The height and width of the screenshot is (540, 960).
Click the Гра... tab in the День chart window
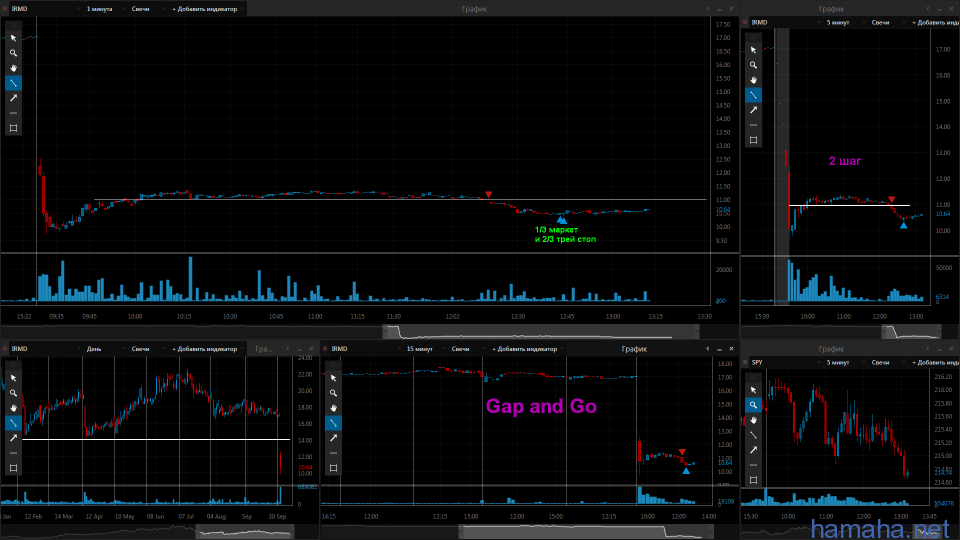coord(264,349)
